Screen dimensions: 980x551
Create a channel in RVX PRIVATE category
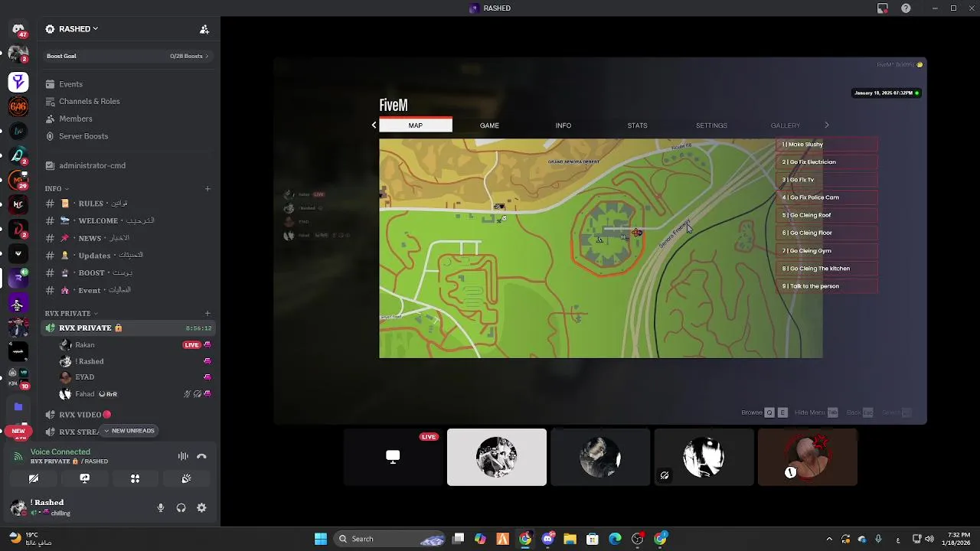(207, 313)
